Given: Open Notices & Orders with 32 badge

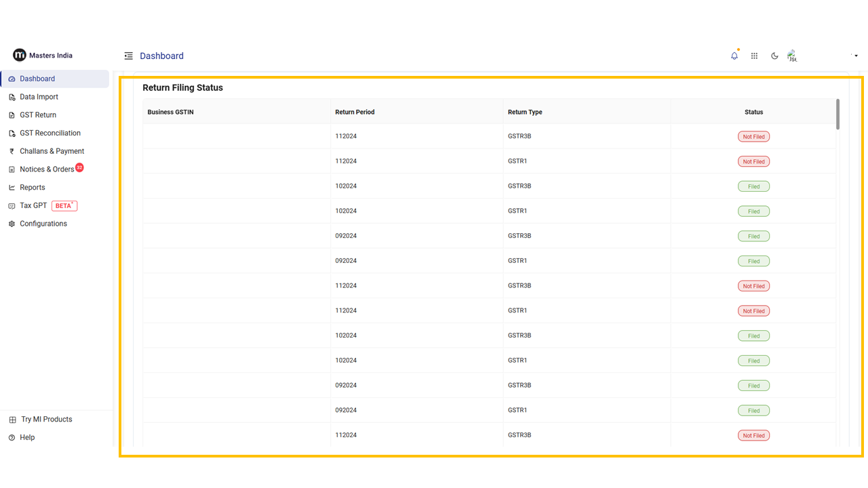Looking at the screenshot, I should [47, 169].
